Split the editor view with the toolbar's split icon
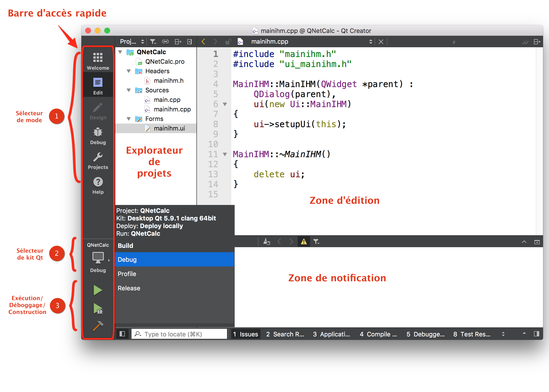 click(537, 42)
